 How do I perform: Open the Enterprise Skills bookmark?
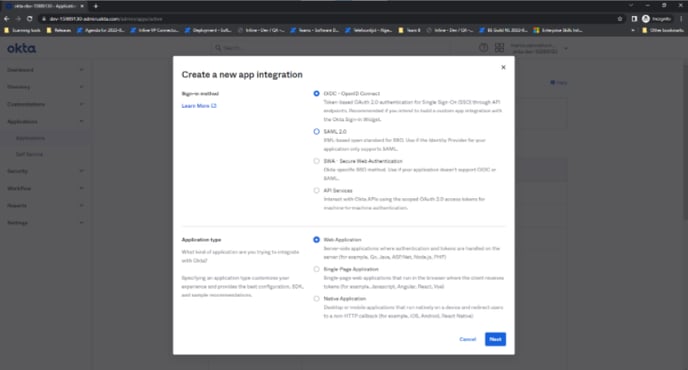pos(558,30)
